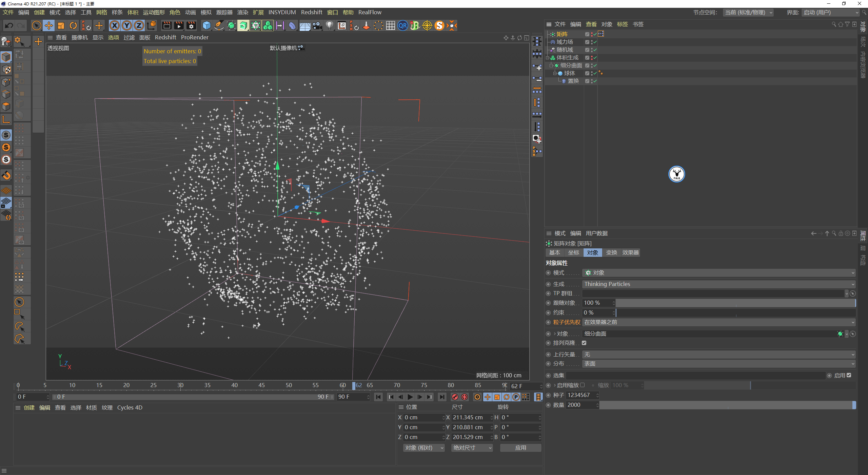Select the Move tool in toolbar
The image size is (868, 475).
tap(49, 25)
